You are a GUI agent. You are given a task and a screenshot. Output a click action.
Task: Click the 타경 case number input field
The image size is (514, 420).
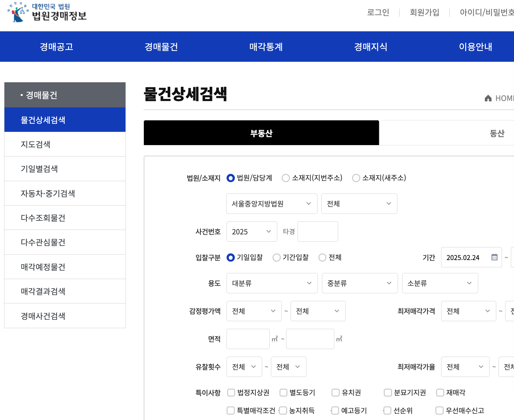(318, 232)
